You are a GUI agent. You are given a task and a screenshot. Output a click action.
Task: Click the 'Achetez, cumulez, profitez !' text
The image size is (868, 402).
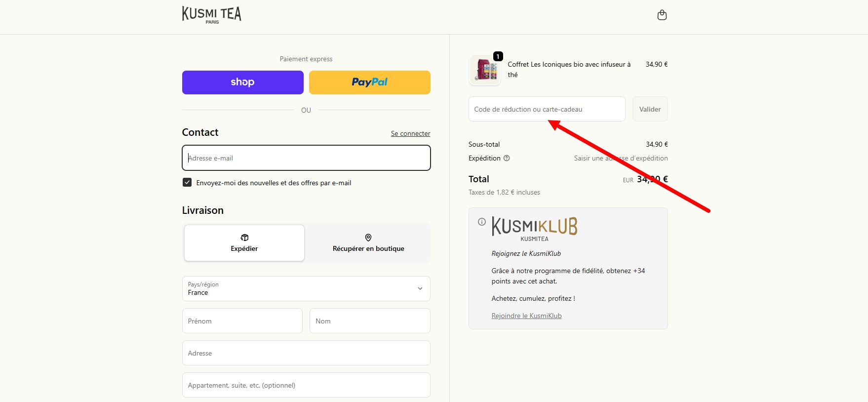[x=533, y=298]
